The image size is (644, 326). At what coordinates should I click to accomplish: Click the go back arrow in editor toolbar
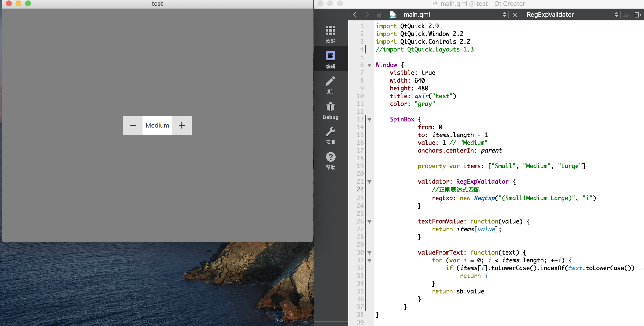pyautogui.click(x=355, y=15)
